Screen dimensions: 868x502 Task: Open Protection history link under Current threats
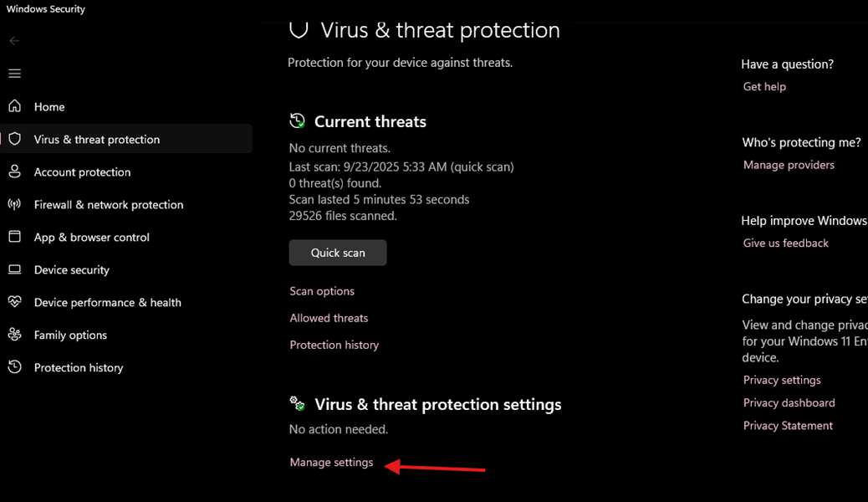[334, 345]
